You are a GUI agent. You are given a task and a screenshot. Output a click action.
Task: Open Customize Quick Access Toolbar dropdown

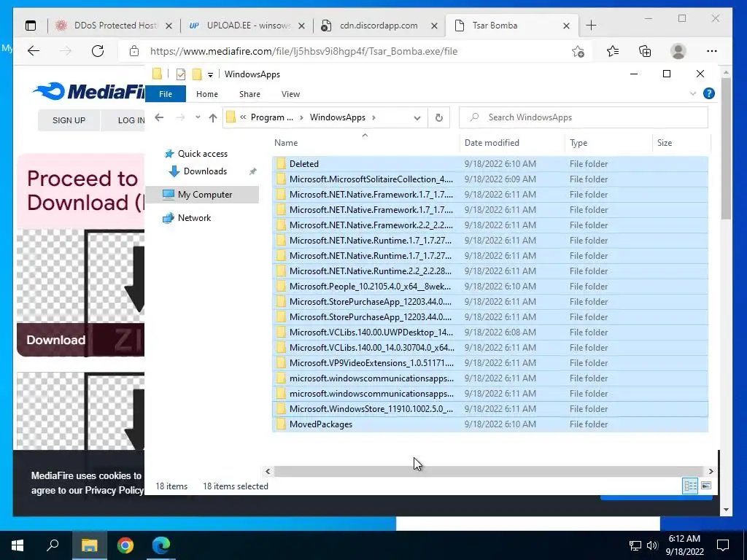[x=210, y=75]
